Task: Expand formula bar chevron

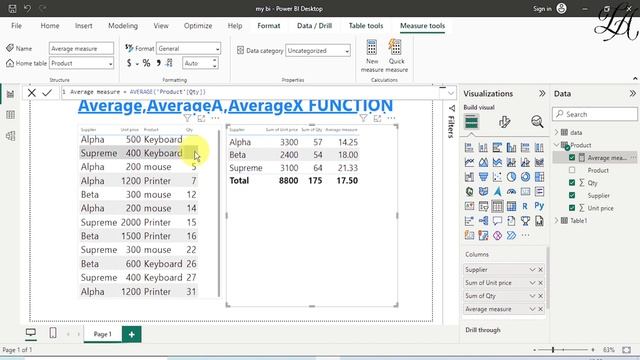Action: (451, 93)
